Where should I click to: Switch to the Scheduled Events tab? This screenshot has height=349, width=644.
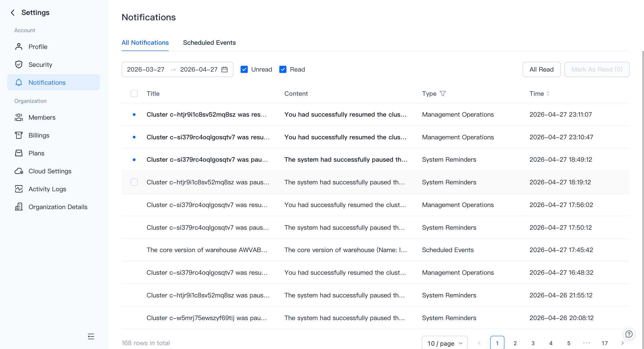click(x=209, y=43)
